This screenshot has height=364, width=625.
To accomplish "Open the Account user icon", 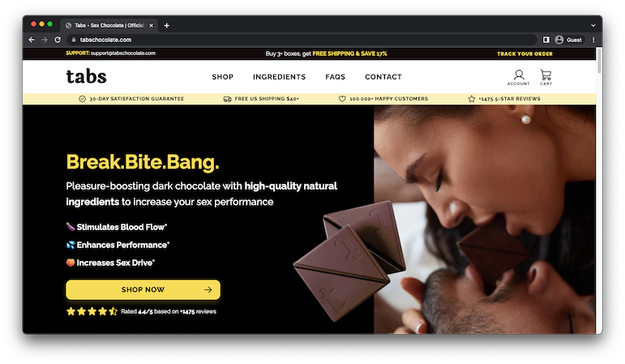I will (x=518, y=77).
